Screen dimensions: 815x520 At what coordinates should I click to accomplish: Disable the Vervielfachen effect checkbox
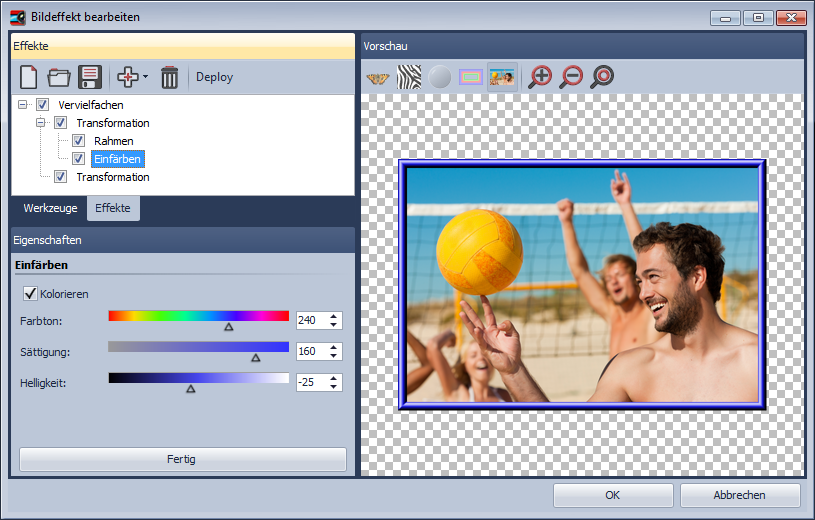(x=43, y=105)
